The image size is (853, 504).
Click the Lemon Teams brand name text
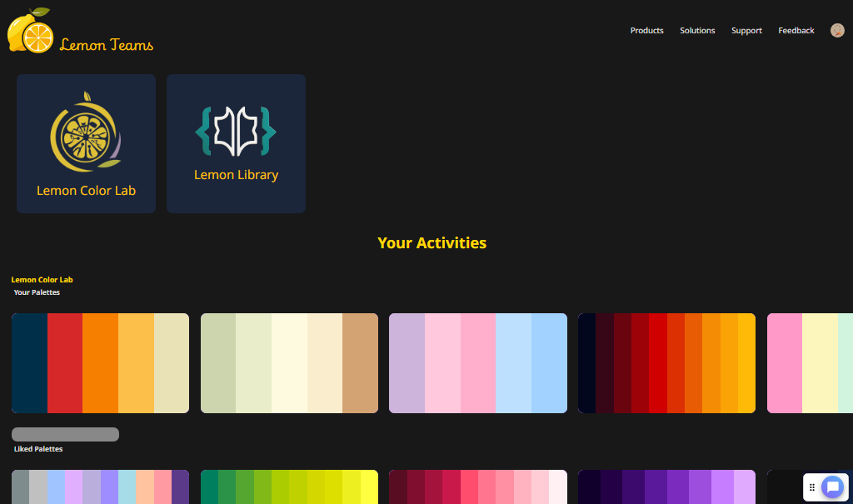[x=107, y=45]
